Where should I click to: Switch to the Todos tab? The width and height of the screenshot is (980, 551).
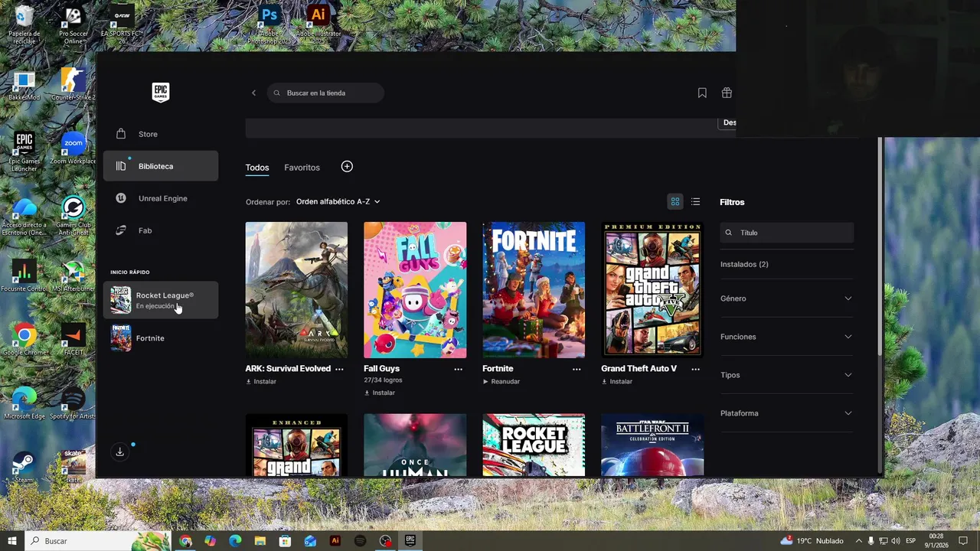tap(257, 168)
